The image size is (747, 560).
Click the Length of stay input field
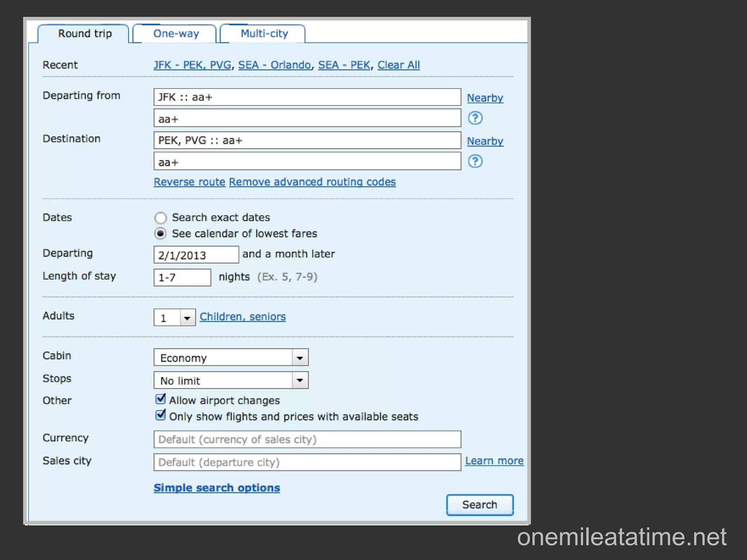pos(182,278)
